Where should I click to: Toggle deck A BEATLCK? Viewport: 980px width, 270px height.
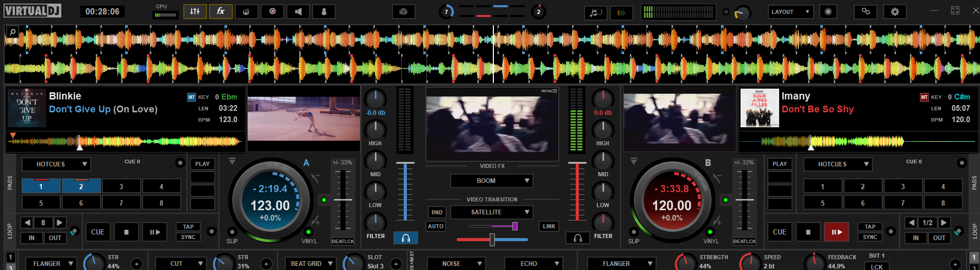[343, 241]
